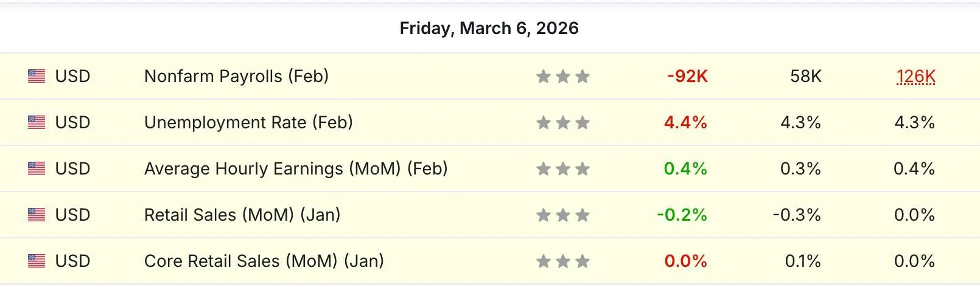The image size is (980, 287).
Task: Click the US flag beside Retail Sales (MoM)
Action: [x=37, y=215]
